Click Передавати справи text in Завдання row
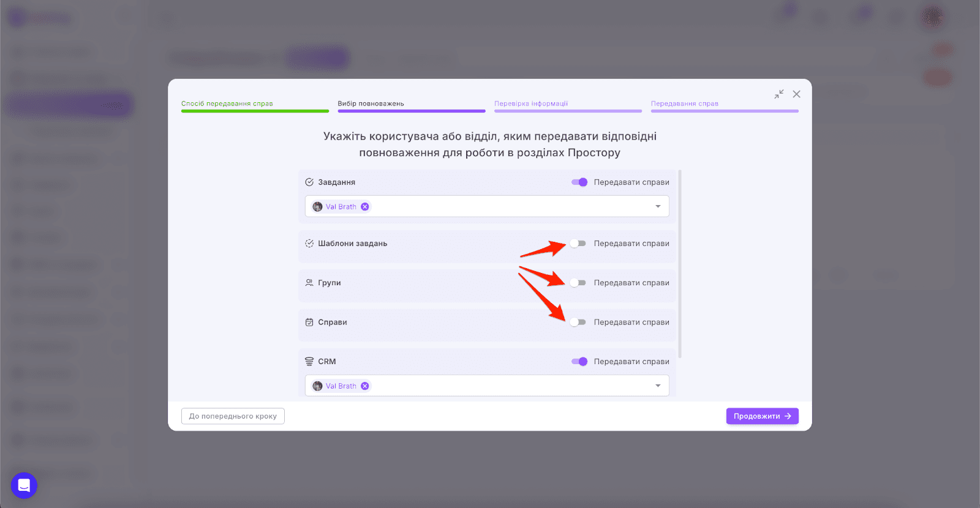 click(x=631, y=182)
